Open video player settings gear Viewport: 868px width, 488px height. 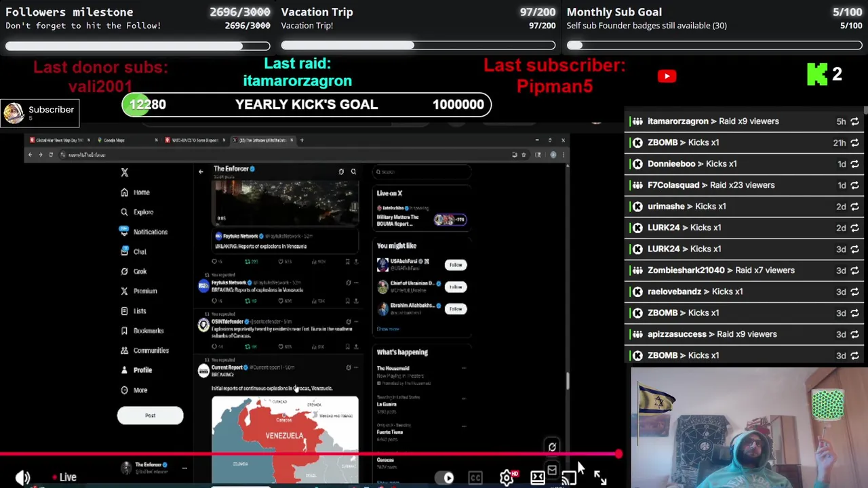click(x=507, y=477)
